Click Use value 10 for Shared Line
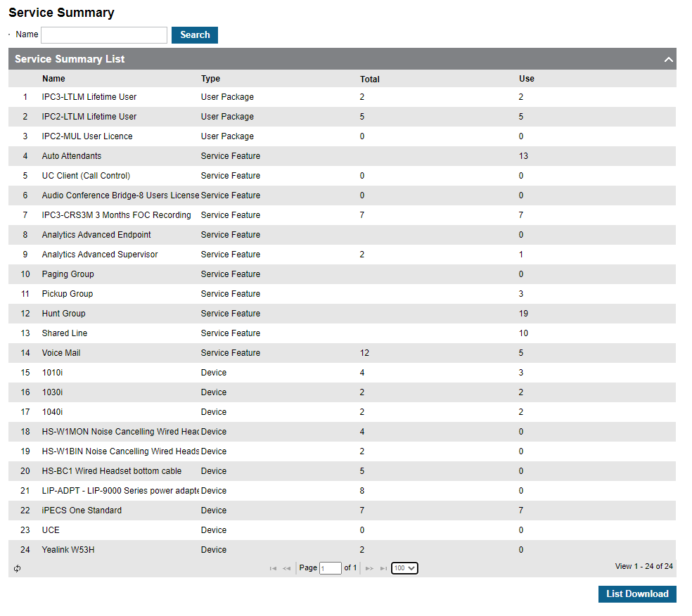692x616 pixels. (x=523, y=333)
